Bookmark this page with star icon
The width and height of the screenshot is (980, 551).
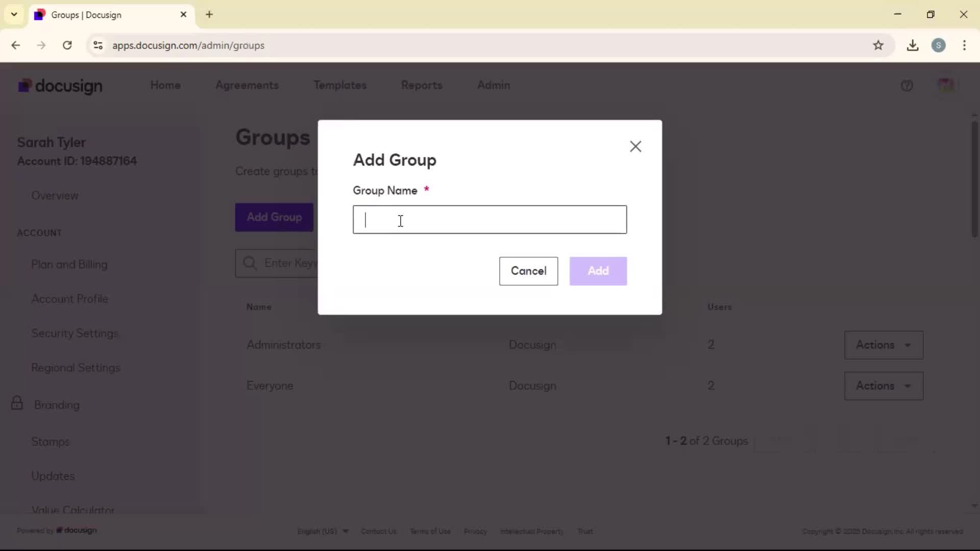(x=878, y=45)
